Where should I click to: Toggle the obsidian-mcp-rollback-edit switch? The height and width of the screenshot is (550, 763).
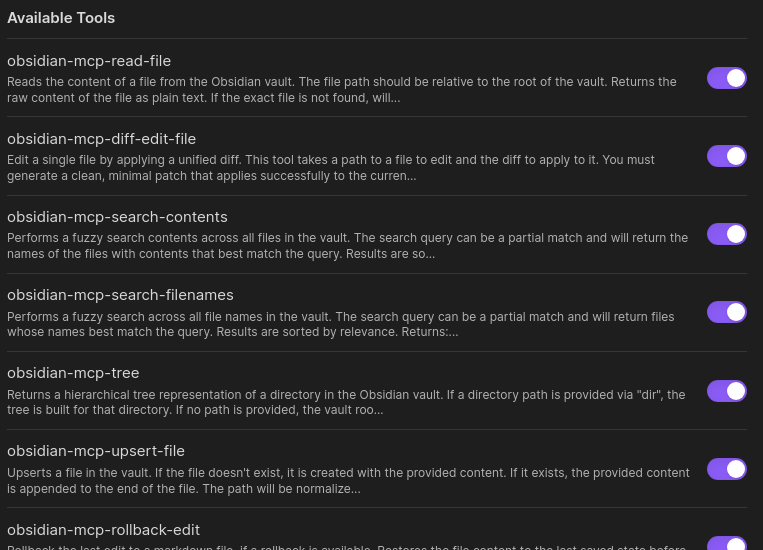tap(726, 543)
